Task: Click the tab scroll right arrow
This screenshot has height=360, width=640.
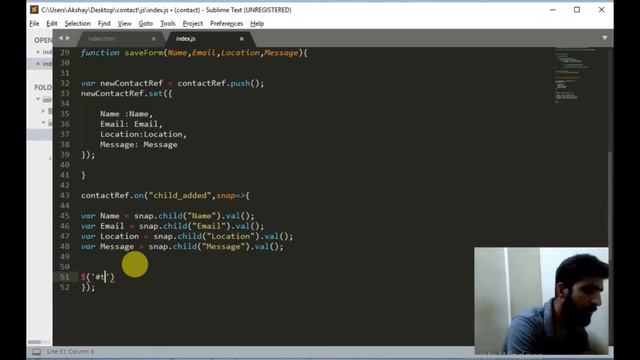Action: (x=68, y=38)
